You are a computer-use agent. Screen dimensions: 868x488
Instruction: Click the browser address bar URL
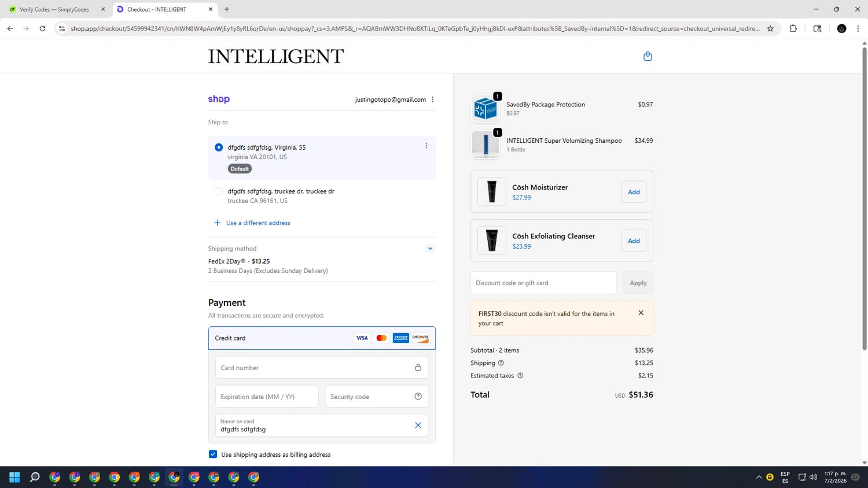pos(415,28)
